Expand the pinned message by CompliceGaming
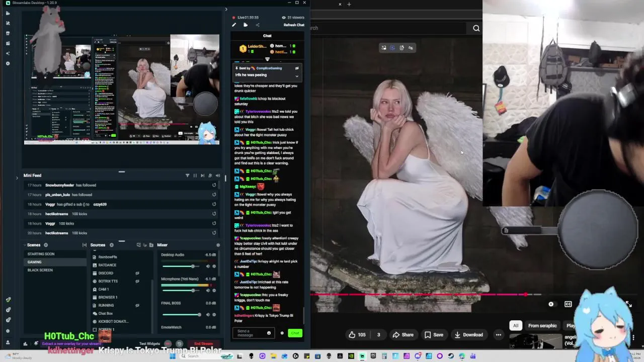The width and height of the screenshot is (644, 362). pos(296,76)
